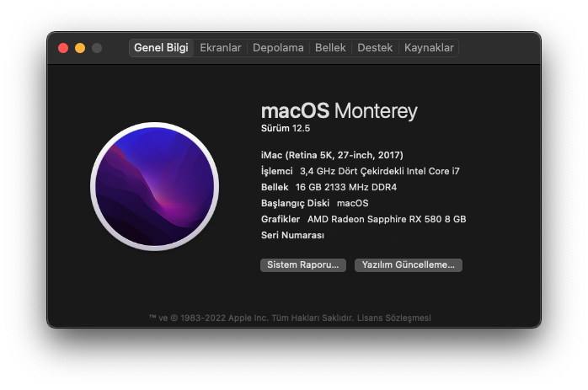Image resolution: width=588 pixels, height=390 pixels.
Task: Minimize the window with the yellow button
Action: click(80, 48)
